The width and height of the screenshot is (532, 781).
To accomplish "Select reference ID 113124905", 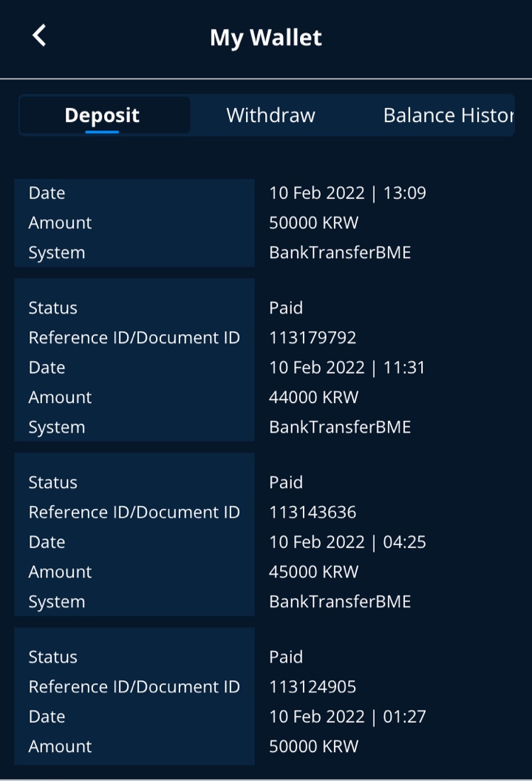I will coord(313,687).
